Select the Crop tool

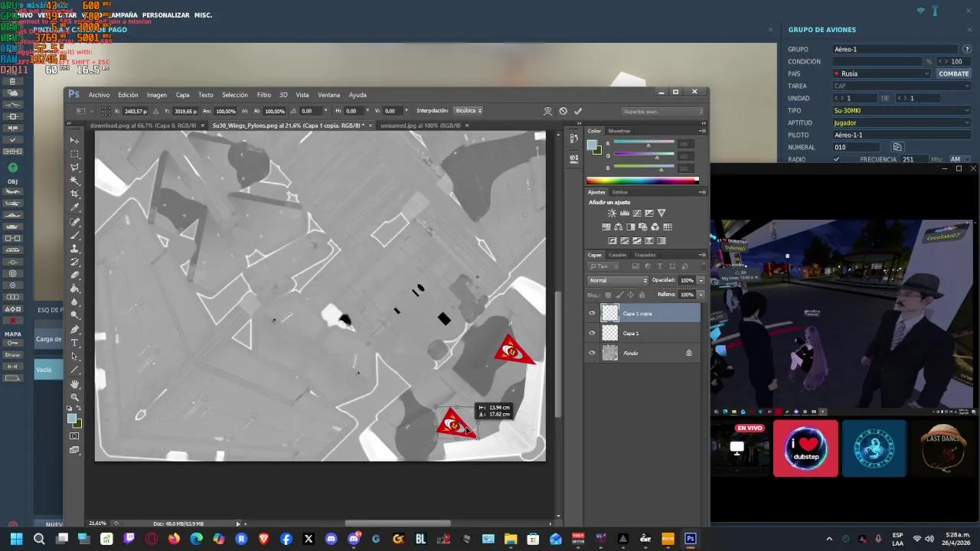point(74,194)
